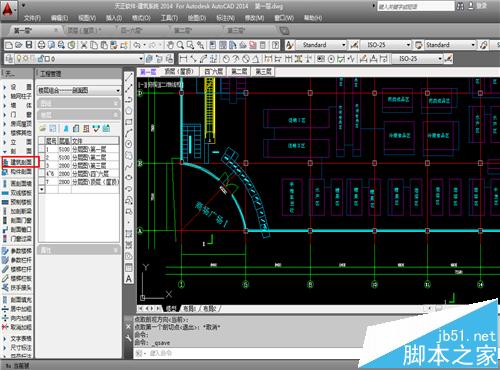Switch to the 顶层(屋顶) file tab
Viewport: 500px width, 370px height.
pos(84,30)
